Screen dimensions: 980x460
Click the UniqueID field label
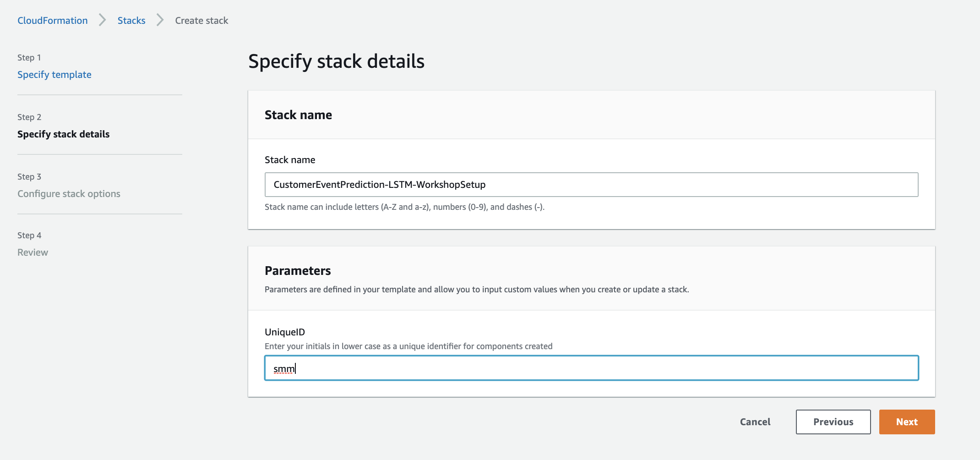coord(284,332)
